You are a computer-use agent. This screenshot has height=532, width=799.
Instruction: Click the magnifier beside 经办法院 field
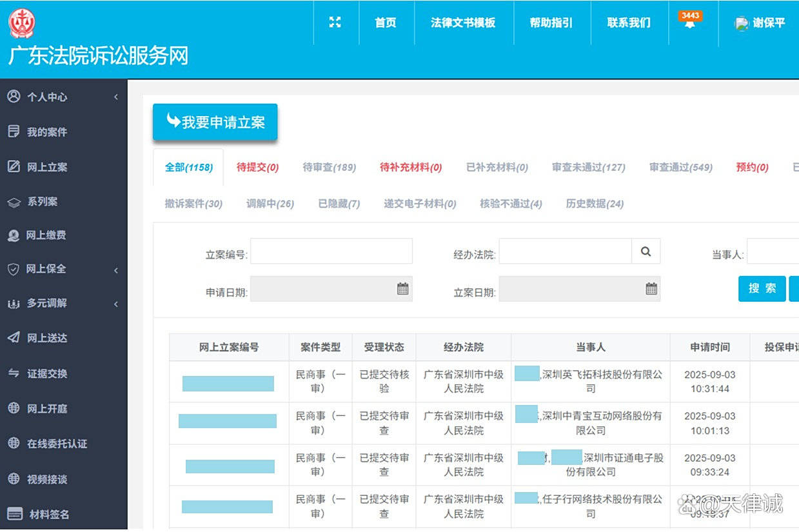click(646, 251)
